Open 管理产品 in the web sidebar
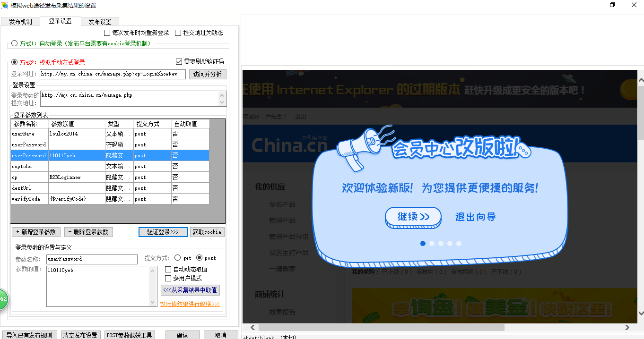644x339 pixels. (282, 220)
